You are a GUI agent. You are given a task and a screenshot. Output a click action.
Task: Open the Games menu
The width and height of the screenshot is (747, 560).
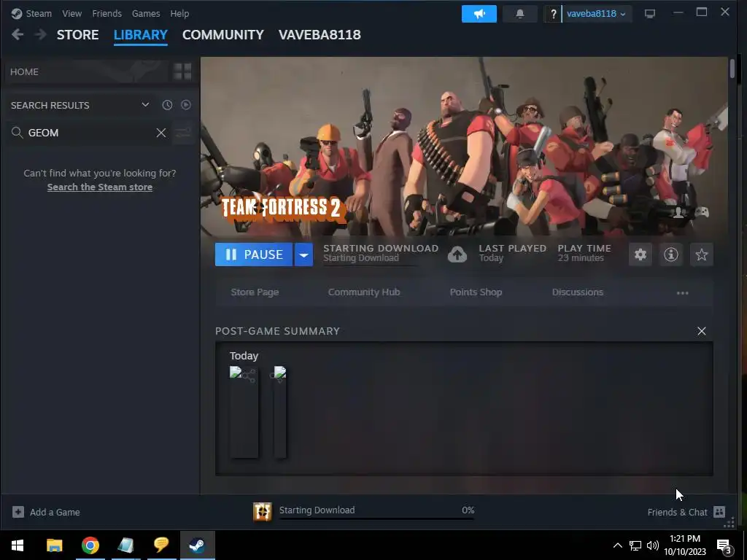tap(146, 13)
